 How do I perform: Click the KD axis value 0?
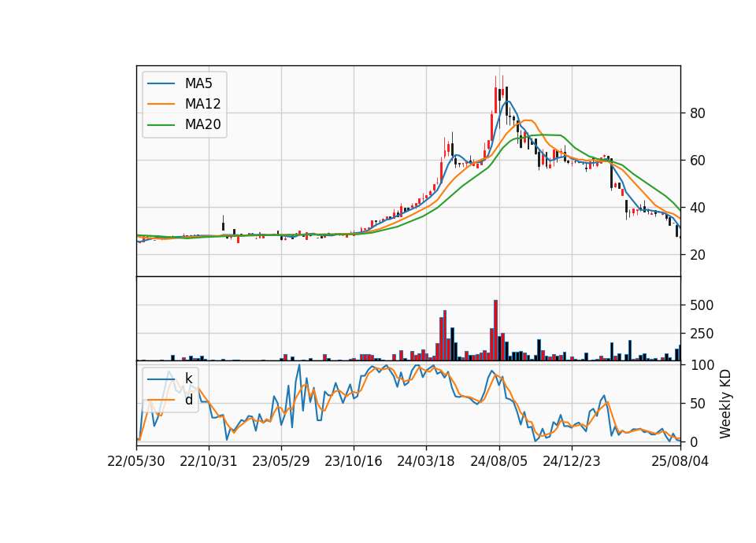coord(694,441)
